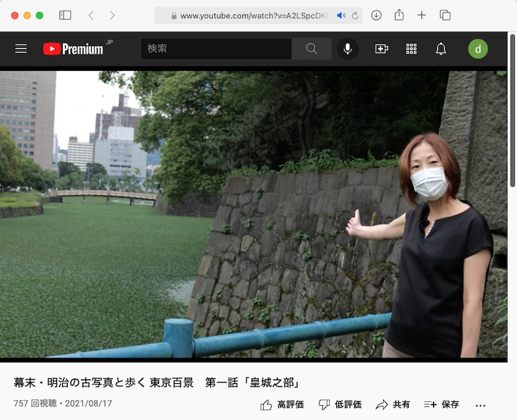Run the search with the magnifier icon
The image size is (517, 420).
311,48
